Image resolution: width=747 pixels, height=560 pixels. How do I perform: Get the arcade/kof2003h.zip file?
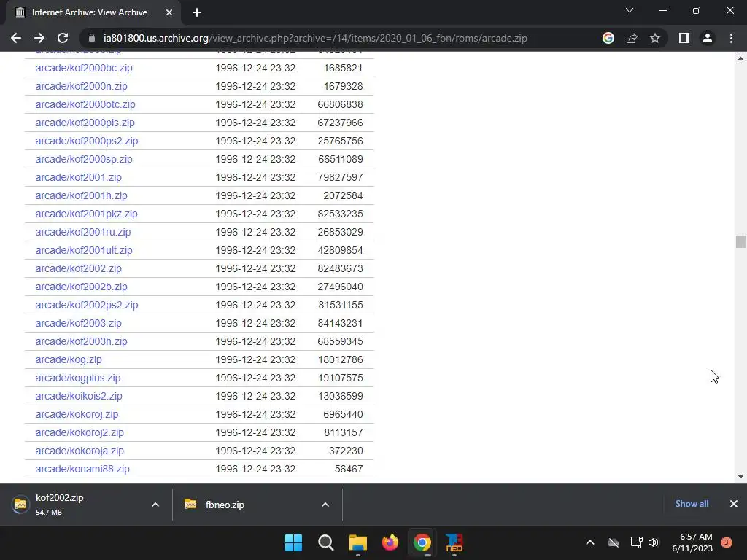(82, 341)
